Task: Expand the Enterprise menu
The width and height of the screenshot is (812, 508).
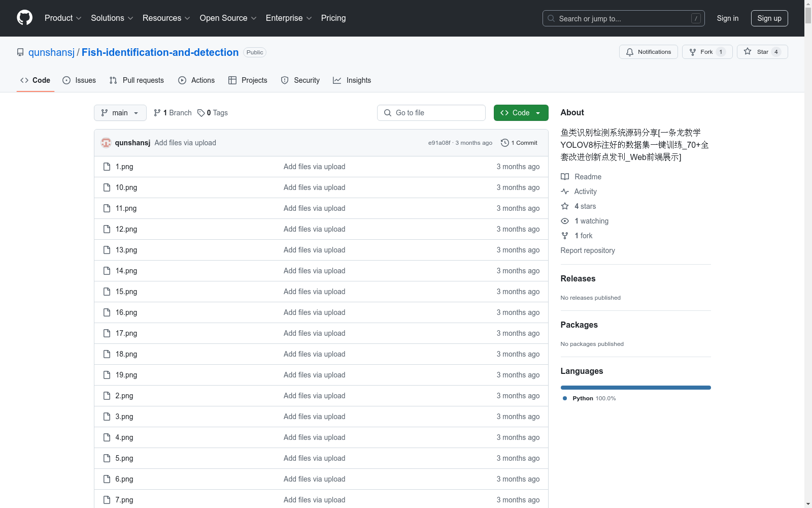Action: [289, 18]
